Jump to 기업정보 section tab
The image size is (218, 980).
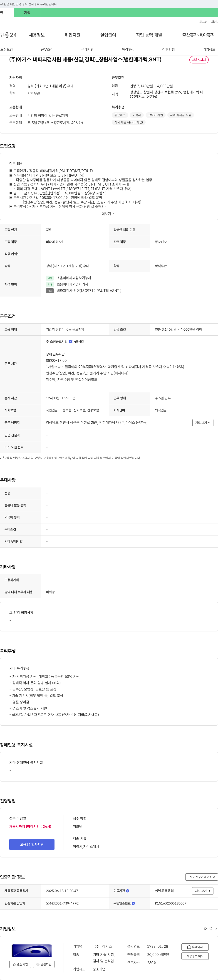click(x=209, y=50)
